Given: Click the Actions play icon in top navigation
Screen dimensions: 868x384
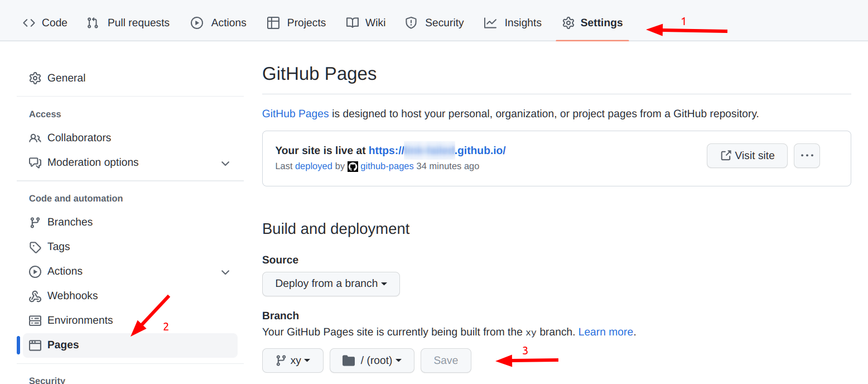Looking at the screenshot, I should [x=197, y=23].
